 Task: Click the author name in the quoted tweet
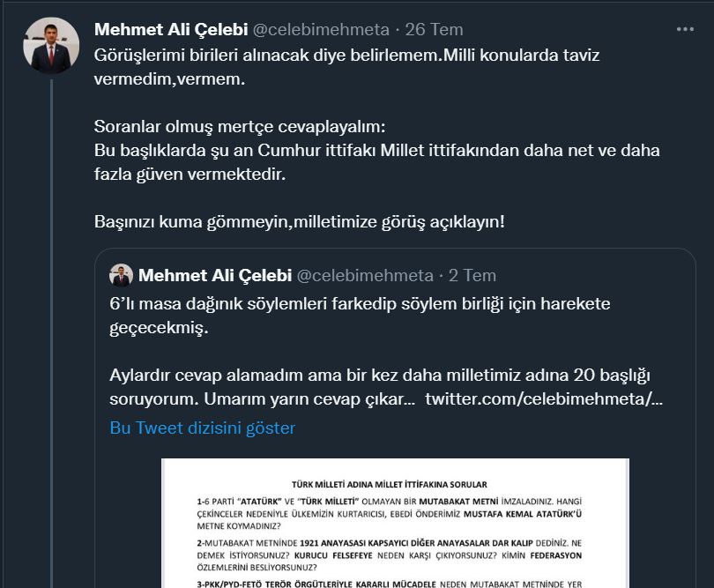pos(214,275)
